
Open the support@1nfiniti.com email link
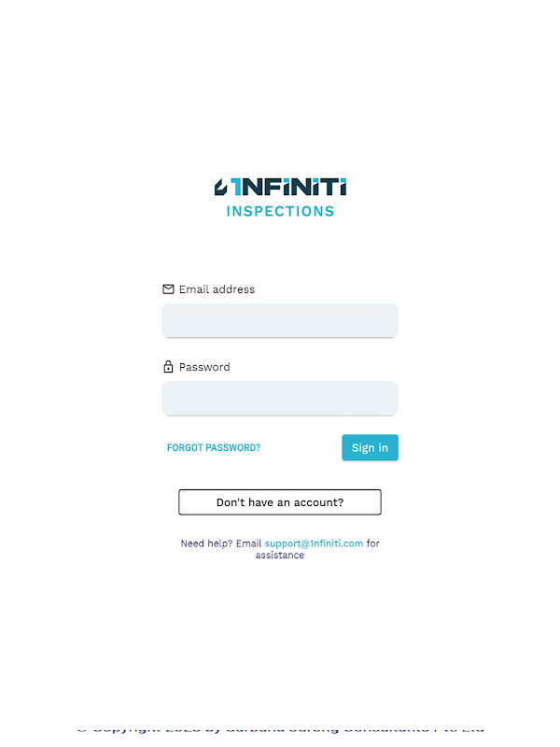click(x=314, y=543)
